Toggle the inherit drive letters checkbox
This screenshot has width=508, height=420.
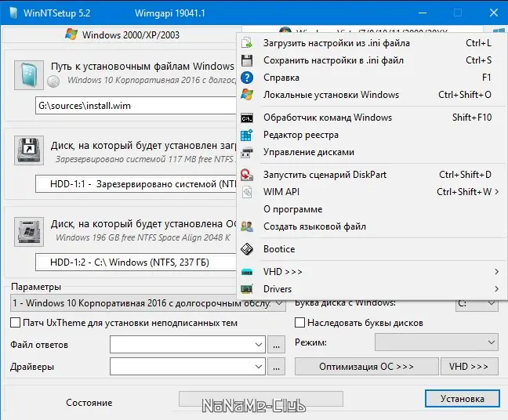click(x=299, y=323)
